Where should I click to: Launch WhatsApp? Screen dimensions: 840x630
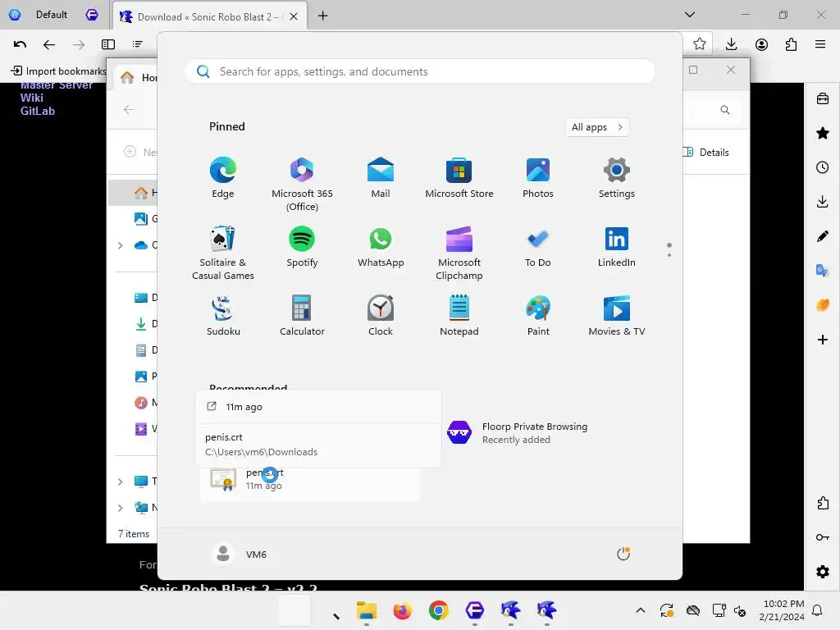point(381,247)
